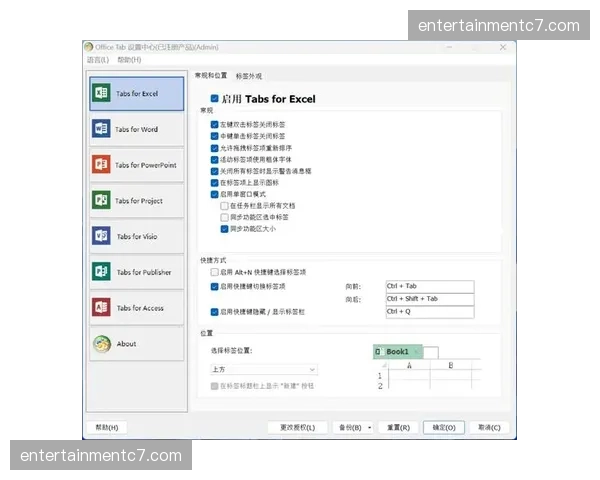Screen dimensions: 600x480
Task: Toggle 启用单窗口模式 checkbox
Action: pos(215,194)
